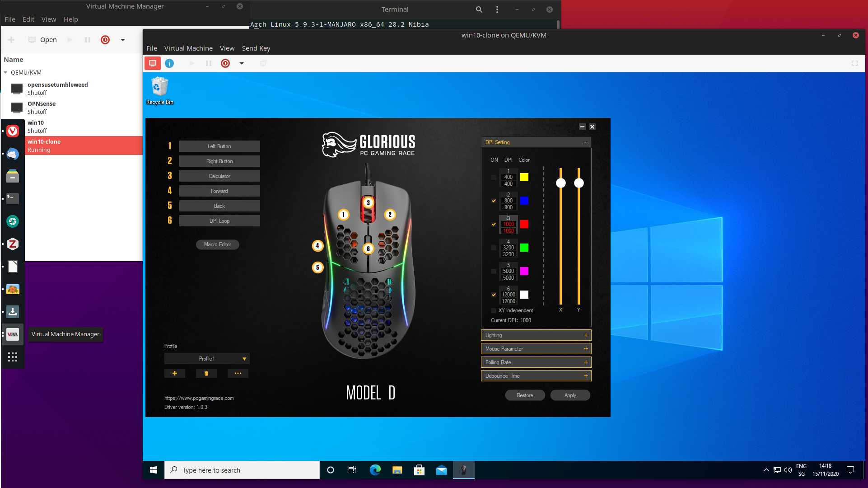Open File Explorer from taskbar
868x488 pixels.
tap(397, 470)
